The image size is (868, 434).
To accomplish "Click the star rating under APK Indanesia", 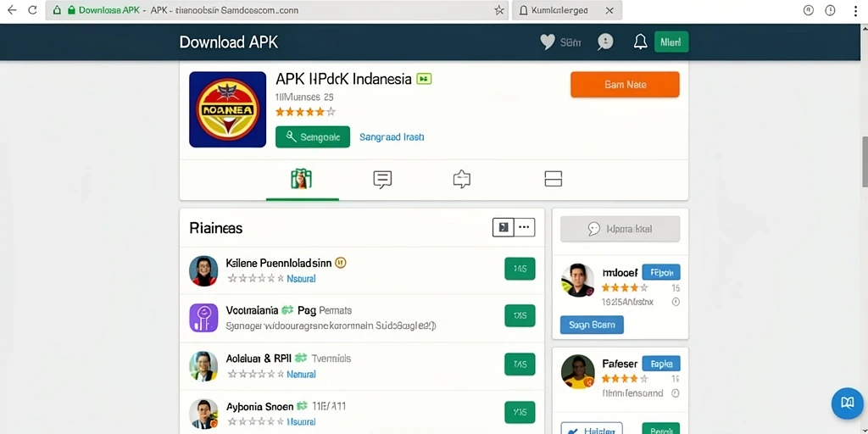I will pyautogui.click(x=305, y=111).
